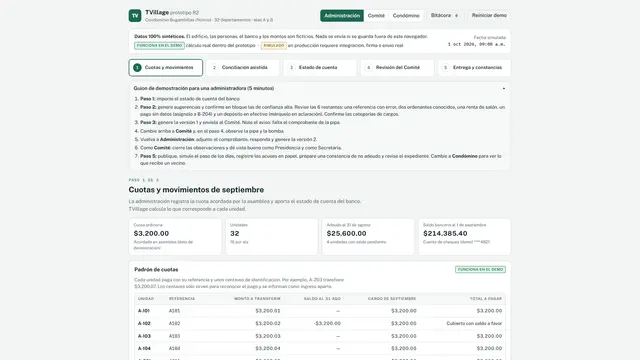Image resolution: width=640 pixels, height=360 pixels.
Task: Go to step 2 Conciliación asistida
Action: tap(243, 67)
